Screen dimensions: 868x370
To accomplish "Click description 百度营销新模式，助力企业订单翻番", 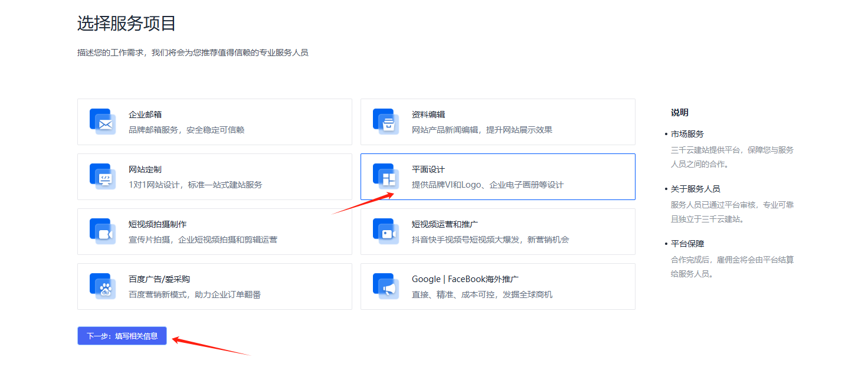I will point(195,294).
